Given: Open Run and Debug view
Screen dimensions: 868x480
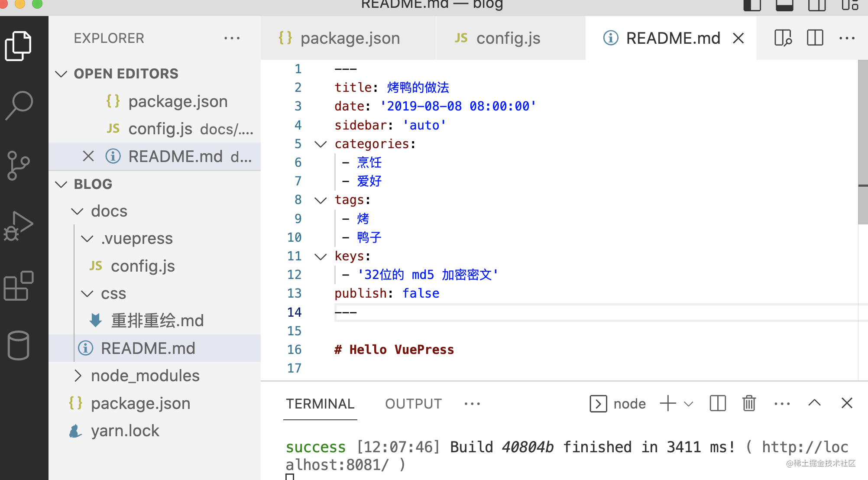Looking at the screenshot, I should point(18,225).
